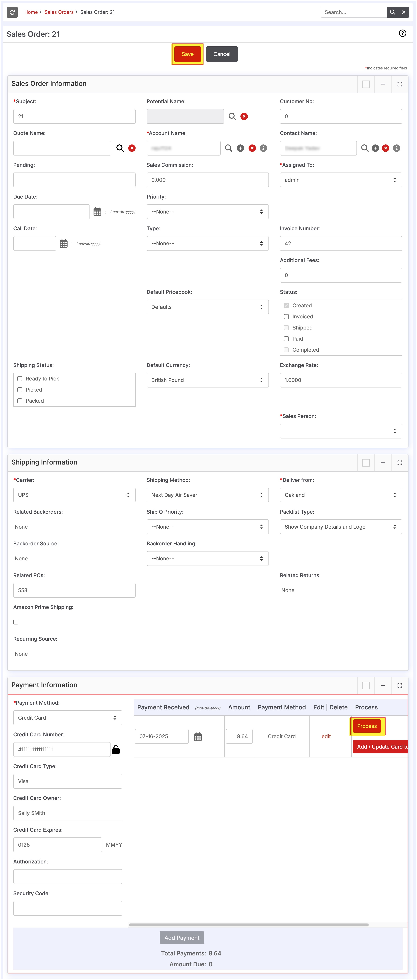
Task: Check the Invoiced status checkbox
Action: [286, 317]
